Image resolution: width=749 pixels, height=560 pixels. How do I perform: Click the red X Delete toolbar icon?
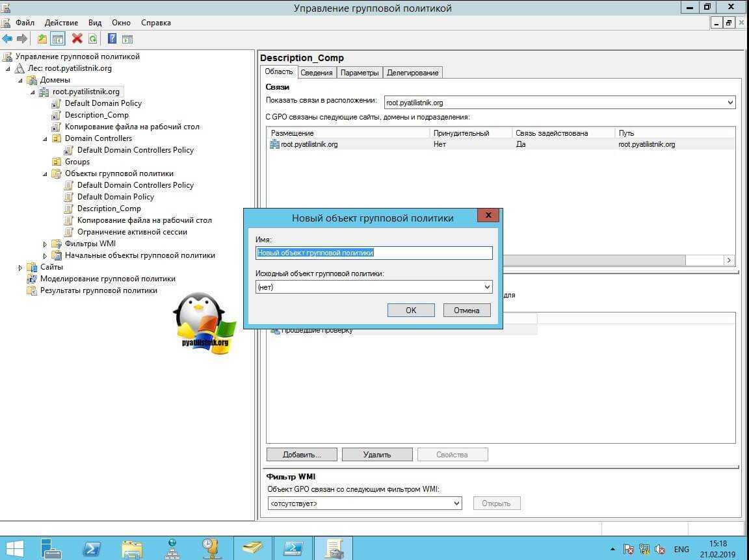pyautogui.click(x=77, y=39)
